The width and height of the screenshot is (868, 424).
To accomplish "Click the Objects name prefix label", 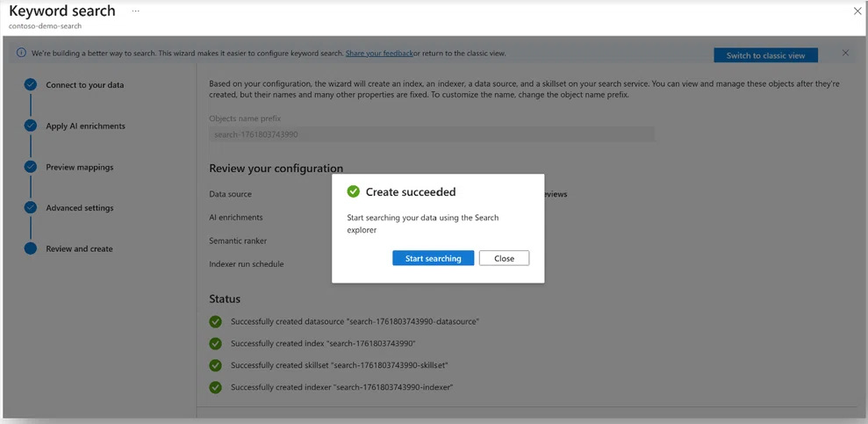I will pos(246,119).
